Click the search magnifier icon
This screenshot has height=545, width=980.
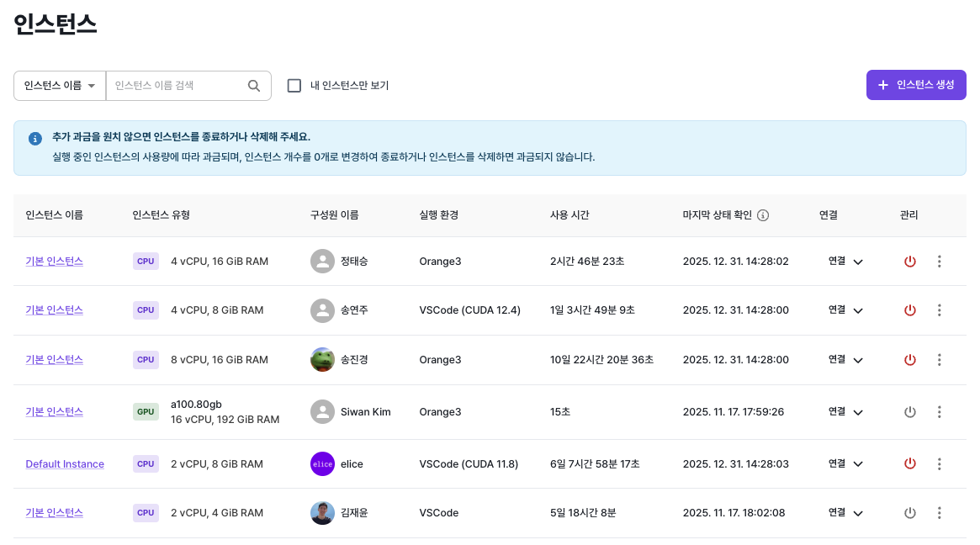(253, 85)
